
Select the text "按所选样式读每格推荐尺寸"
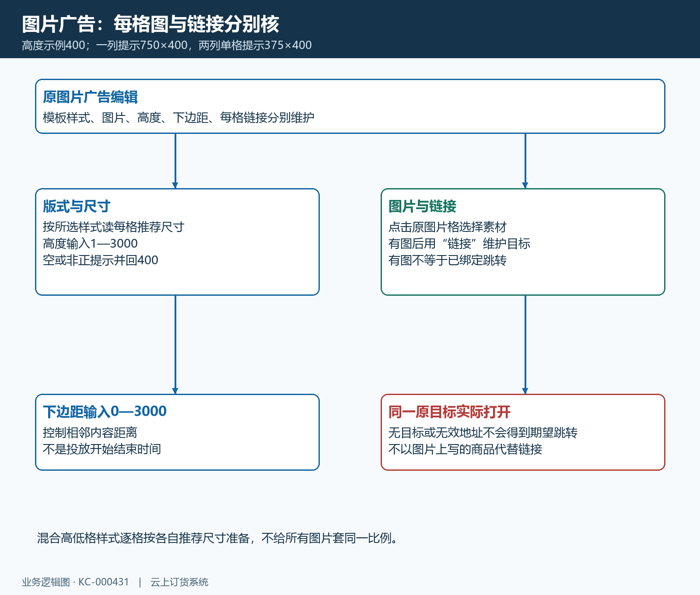point(114,227)
